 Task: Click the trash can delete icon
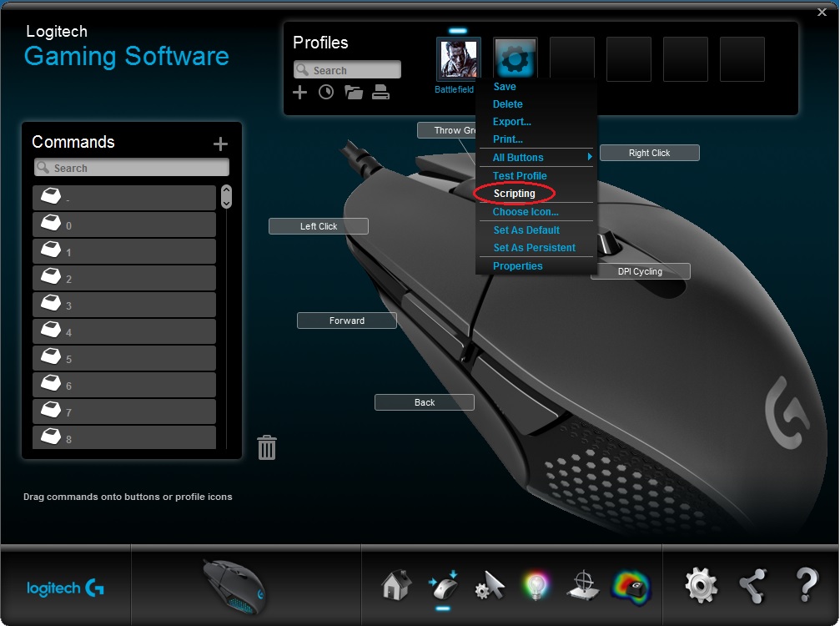(x=267, y=447)
